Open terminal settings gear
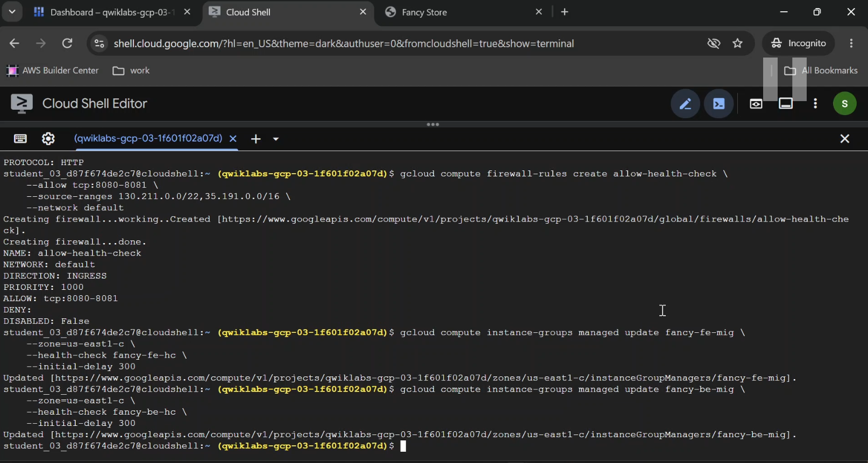Image resolution: width=868 pixels, height=463 pixels. pyautogui.click(x=48, y=139)
